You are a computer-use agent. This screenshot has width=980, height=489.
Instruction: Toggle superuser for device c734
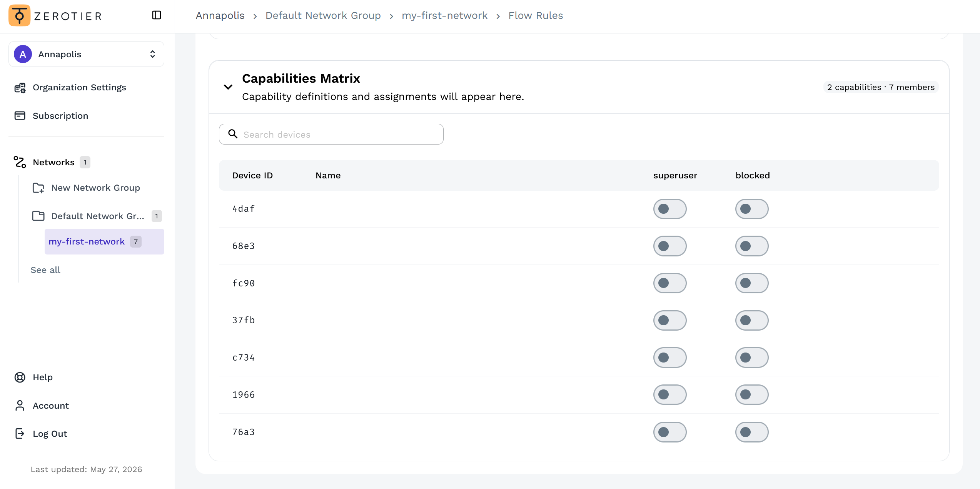point(670,358)
